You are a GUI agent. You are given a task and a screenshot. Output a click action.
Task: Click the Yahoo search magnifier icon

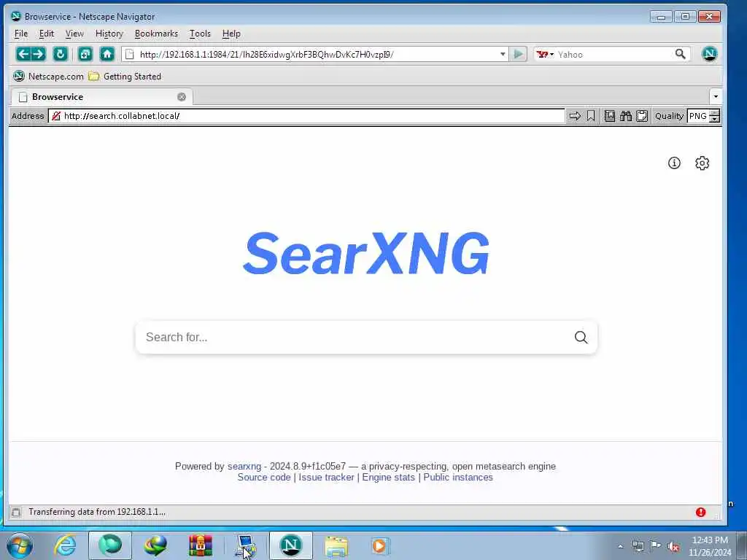point(681,54)
